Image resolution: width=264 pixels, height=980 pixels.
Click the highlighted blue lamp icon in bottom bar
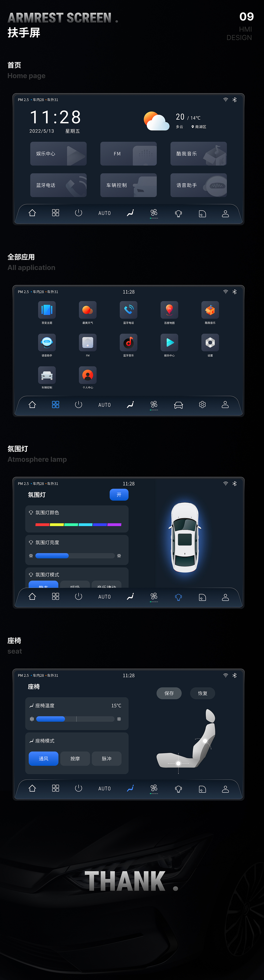coord(178,597)
